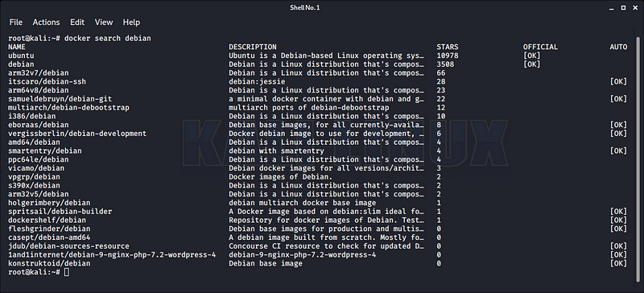Screen dimensions: 644x293
Task: Click the 'Shell No.1' window title
Action: pyautogui.click(x=305, y=7)
